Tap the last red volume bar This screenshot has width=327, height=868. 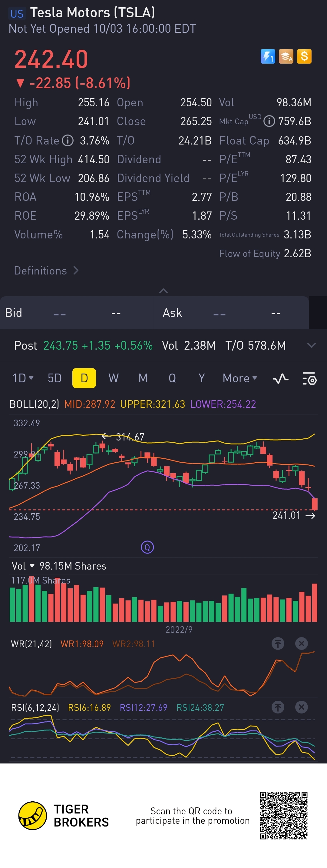pos(315,603)
